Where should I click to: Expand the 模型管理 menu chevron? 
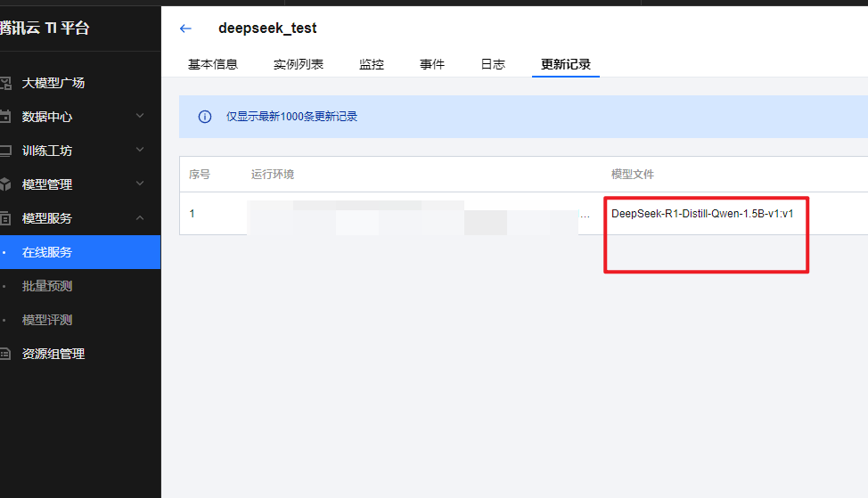(140, 184)
